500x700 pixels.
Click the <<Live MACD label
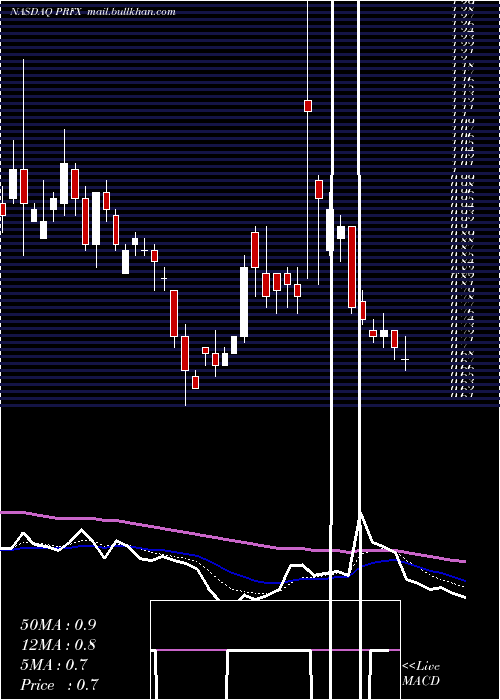(x=421, y=674)
